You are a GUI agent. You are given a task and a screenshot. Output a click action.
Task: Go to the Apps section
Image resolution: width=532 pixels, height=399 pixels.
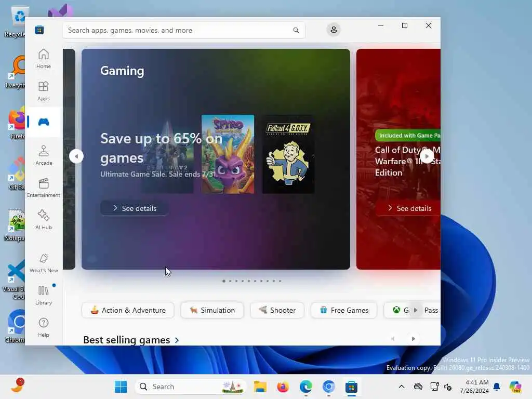pos(44,91)
